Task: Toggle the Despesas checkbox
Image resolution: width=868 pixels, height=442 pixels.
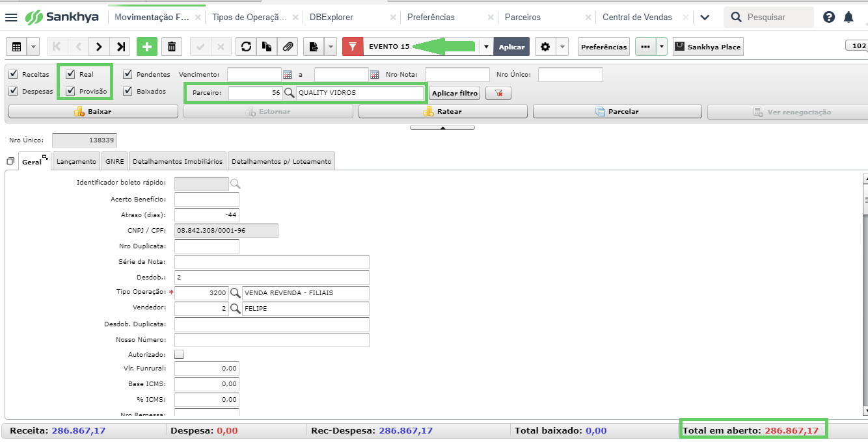Action: (x=13, y=91)
